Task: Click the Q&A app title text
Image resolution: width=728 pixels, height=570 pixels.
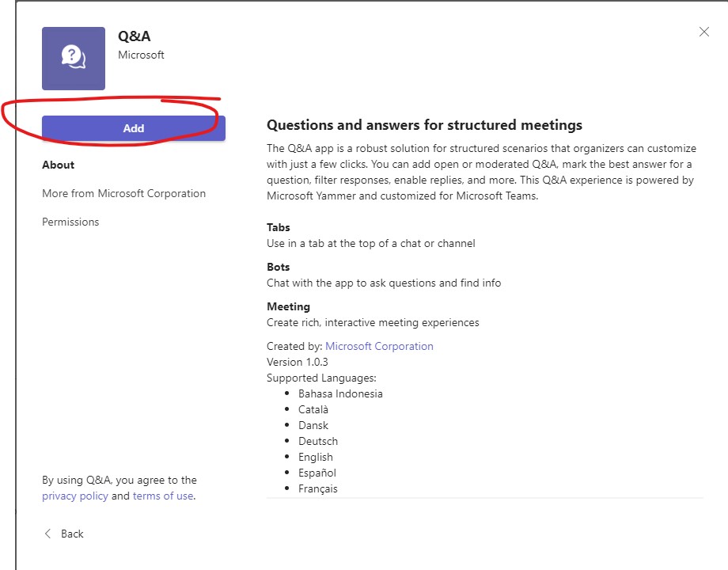Action: [134, 36]
